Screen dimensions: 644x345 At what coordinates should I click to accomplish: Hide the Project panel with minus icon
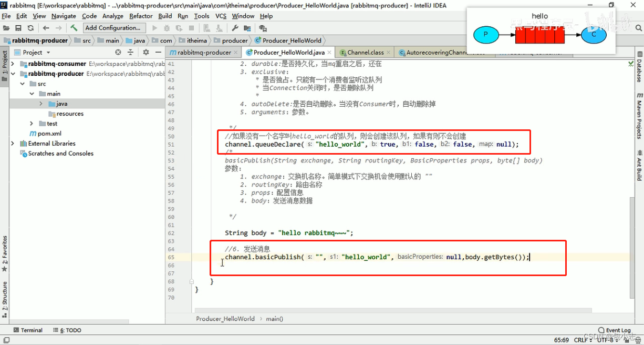pyautogui.click(x=158, y=52)
